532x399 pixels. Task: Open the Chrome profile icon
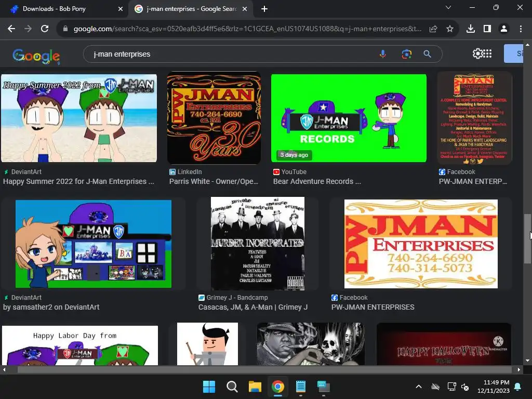(504, 29)
